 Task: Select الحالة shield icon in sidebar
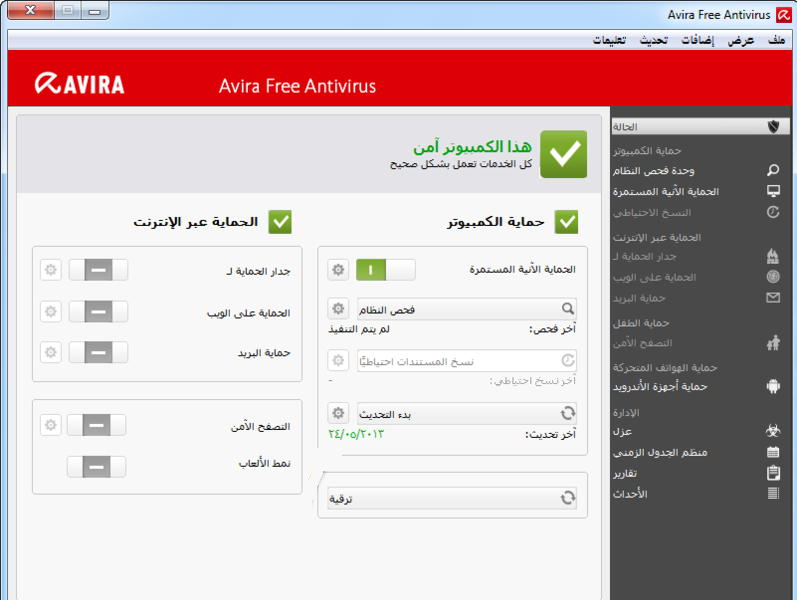(x=774, y=126)
